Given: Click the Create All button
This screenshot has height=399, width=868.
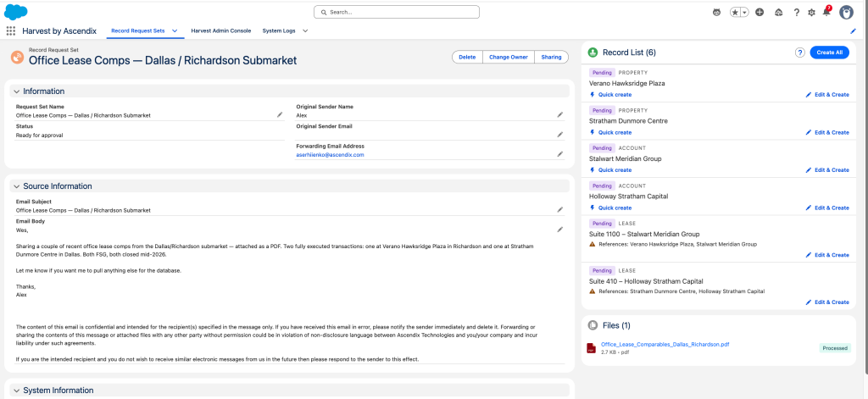Looking at the screenshot, I should tap(829, 53).
